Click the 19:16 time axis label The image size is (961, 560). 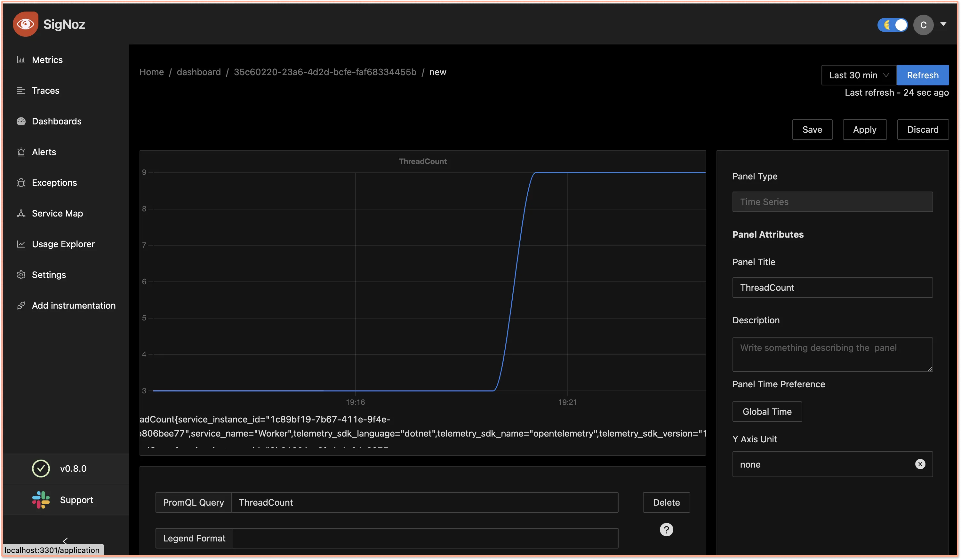[x=355, y=402]
